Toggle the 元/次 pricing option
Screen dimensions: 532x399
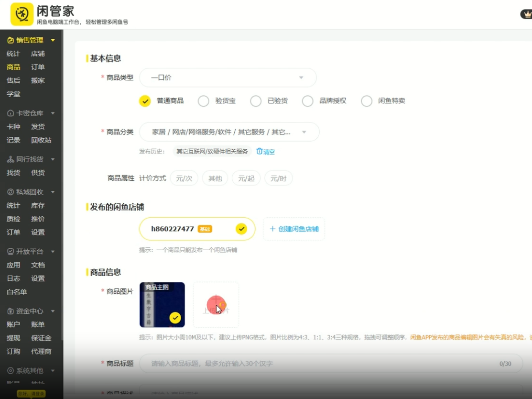[184, 178]
